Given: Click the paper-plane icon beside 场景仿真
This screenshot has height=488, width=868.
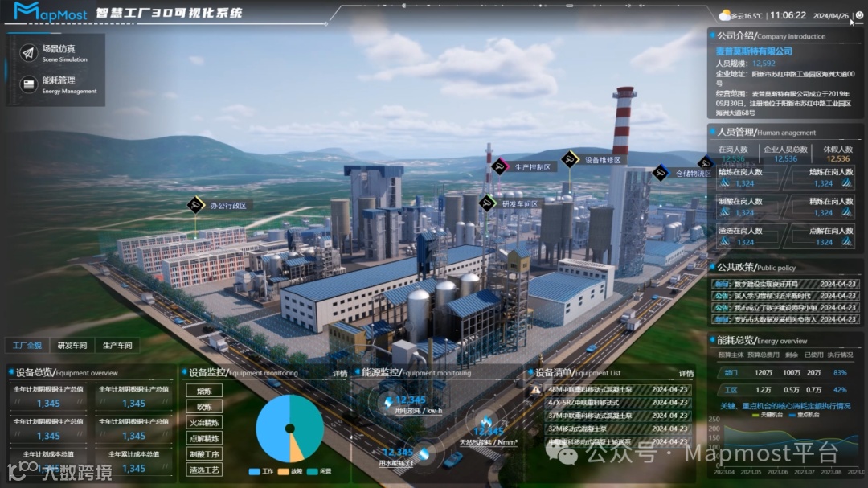Looking at the screenshot, I should (28, 53).
